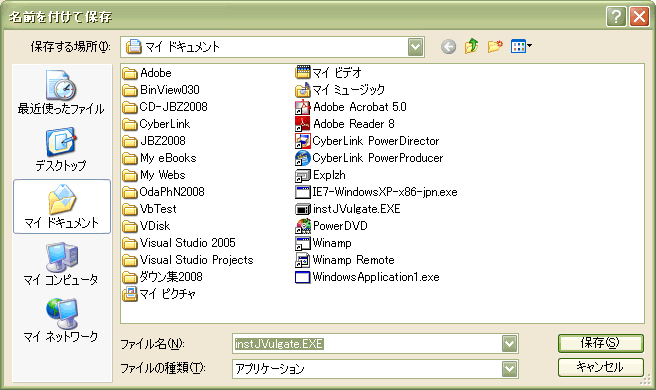Screen dimensions: 656x390
Task: Expand the ファイル名 dropdown arrow
Action: [509, 344]
